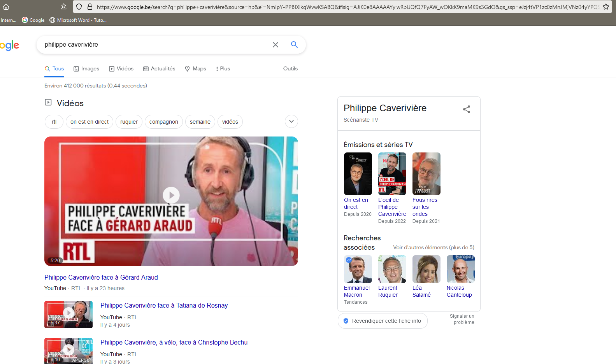Select the semaine filter chip
The height and width of the screenshot is (364, 616).
tap(200, 122)
